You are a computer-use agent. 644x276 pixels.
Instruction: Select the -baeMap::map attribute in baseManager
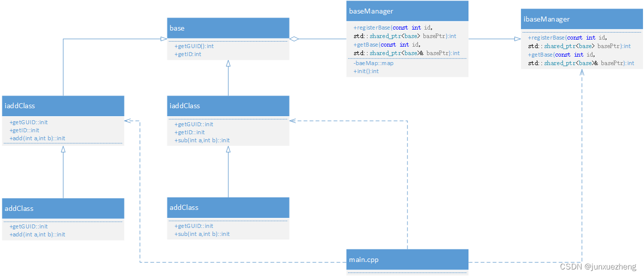coord(373,64)
